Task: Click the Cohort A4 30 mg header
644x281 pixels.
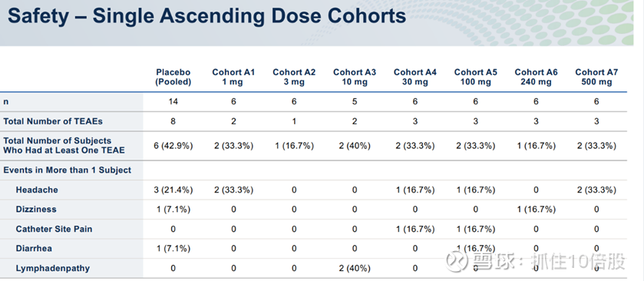Action: tap(414, 77)
